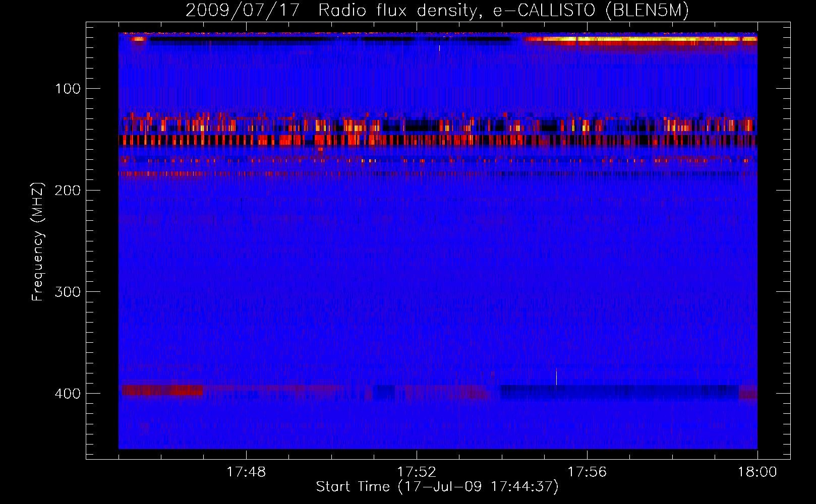The width and height of the screenshot is (816, 504).
Task: Click the thin red line near 185 MHz at left
Action: (x=161, y=174)
